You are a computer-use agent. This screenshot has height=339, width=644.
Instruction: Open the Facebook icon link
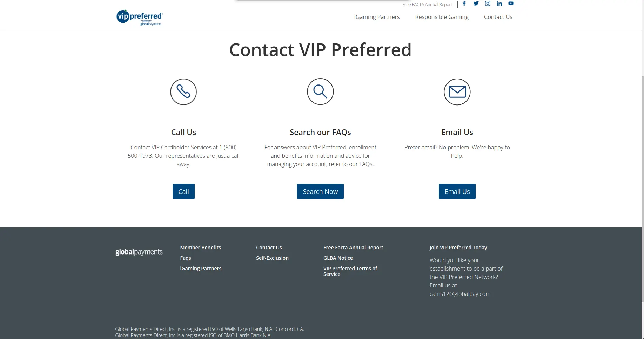click(x=464, y=4)
